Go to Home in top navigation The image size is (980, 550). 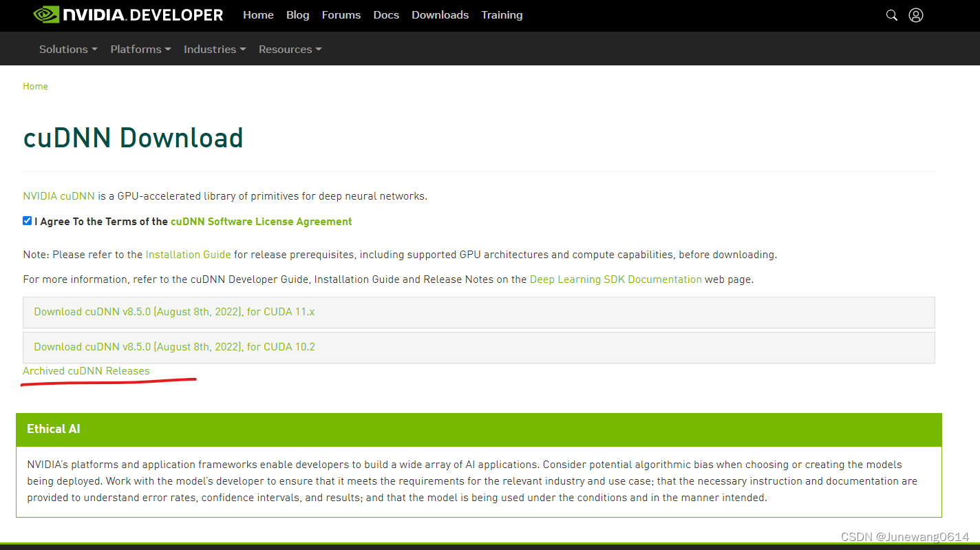(258, 15)
